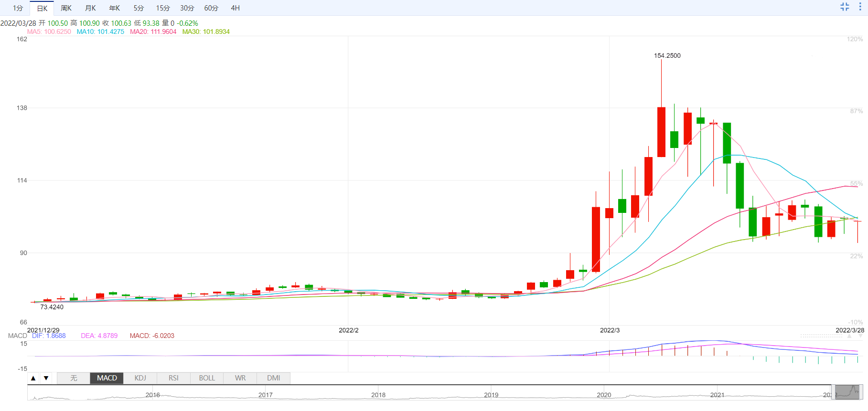This screenshot has height=411, width=868.
Task: Select the RSI indicator button
Action: pyautogui.click(x=173, y=378)
